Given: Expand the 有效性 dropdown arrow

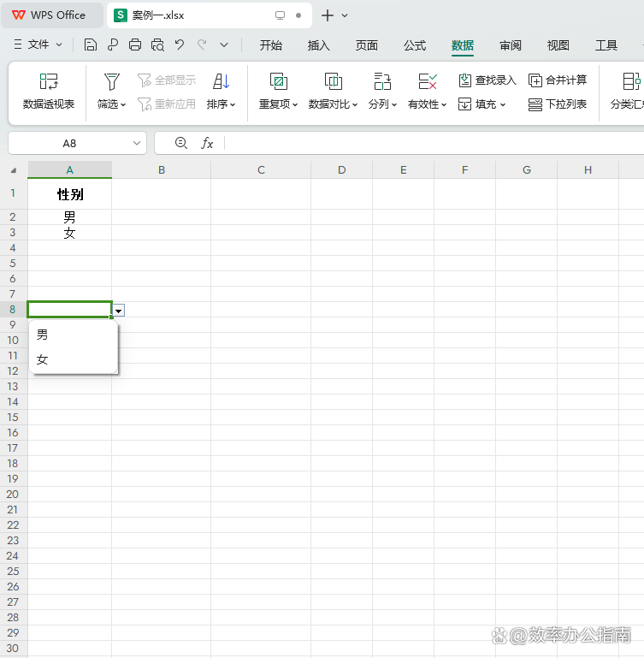Looking at the screenshot, I should (x=444, y=104).
